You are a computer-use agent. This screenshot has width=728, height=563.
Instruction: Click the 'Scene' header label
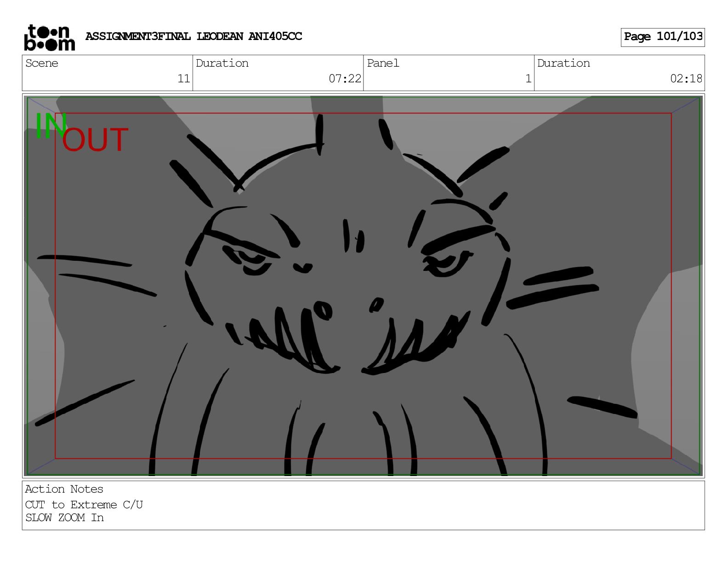click(42, 63)
